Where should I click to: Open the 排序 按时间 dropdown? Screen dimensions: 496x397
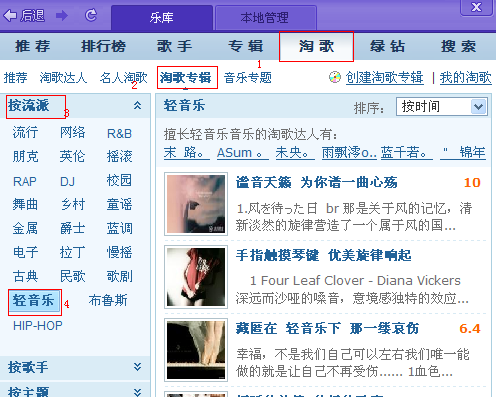coord(442,107)
